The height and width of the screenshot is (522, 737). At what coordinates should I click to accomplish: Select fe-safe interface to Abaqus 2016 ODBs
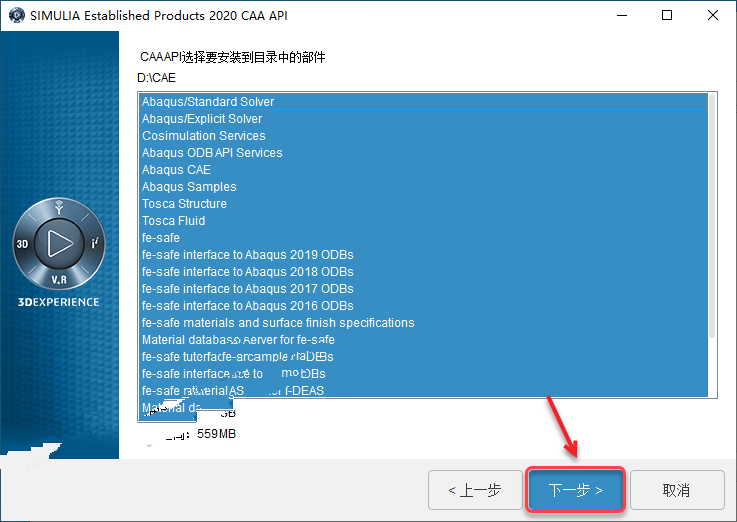point(423,305)
